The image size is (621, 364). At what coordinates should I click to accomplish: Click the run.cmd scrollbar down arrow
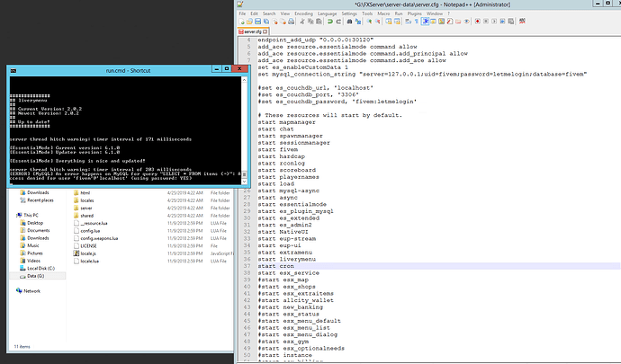244,182
